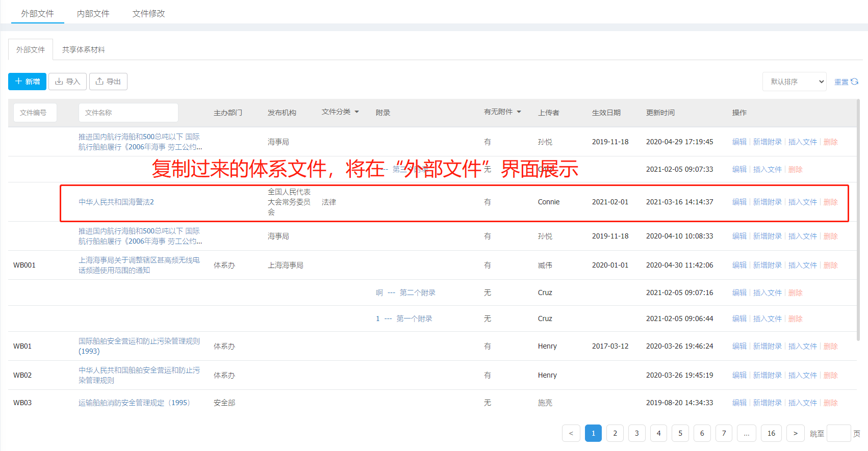
Task: Click 新增附录 in the WB02 row
Action: coord(768,375)
